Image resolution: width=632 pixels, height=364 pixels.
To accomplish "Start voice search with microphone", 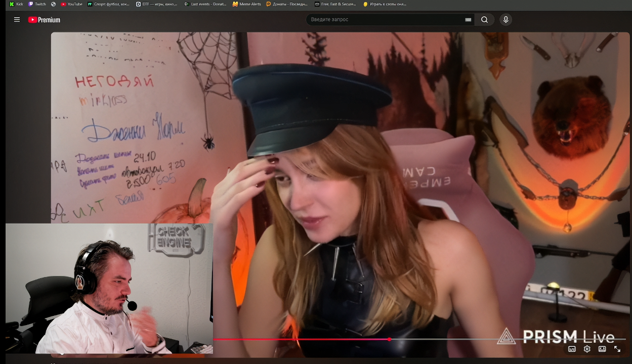I will coord(505,20).
